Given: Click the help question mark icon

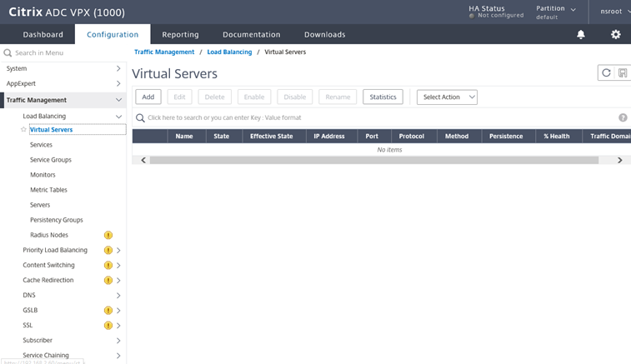Looking at the screenshot, I should (623, 117).
